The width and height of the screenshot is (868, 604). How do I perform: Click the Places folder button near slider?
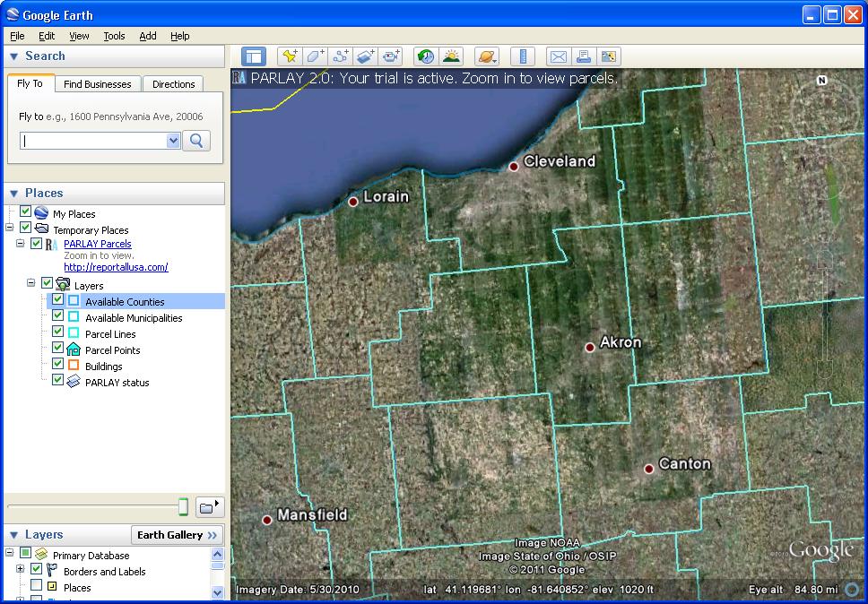tap(209, 507)
